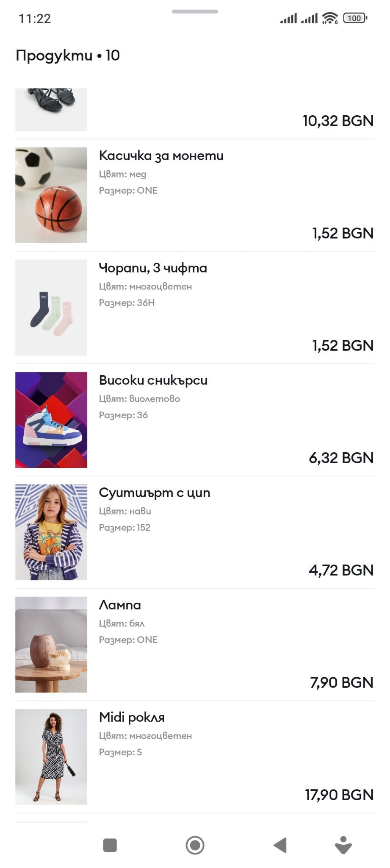
Task: Tap the 'Продукти • 10' header
Action: coord(68,55)
